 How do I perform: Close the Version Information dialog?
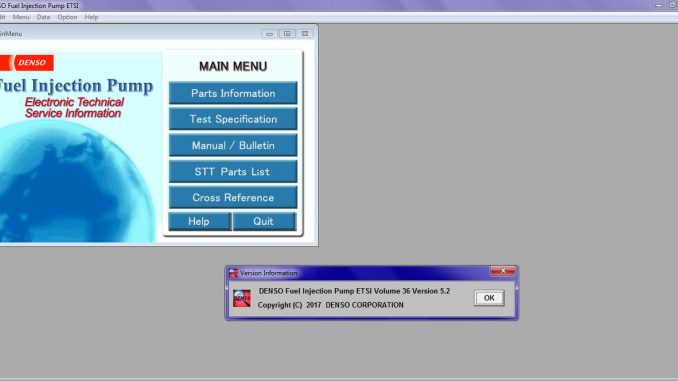click(502, 271)
